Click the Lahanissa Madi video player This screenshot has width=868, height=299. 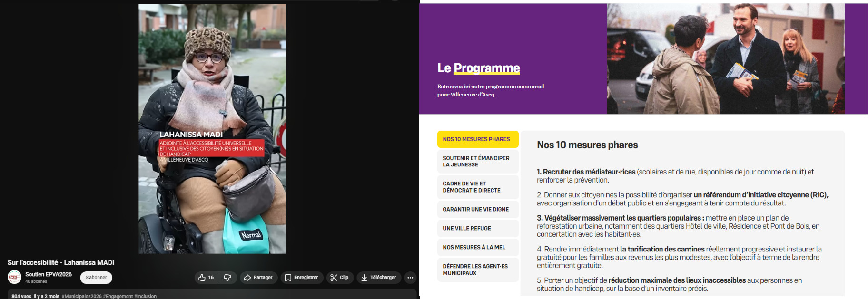212,128
